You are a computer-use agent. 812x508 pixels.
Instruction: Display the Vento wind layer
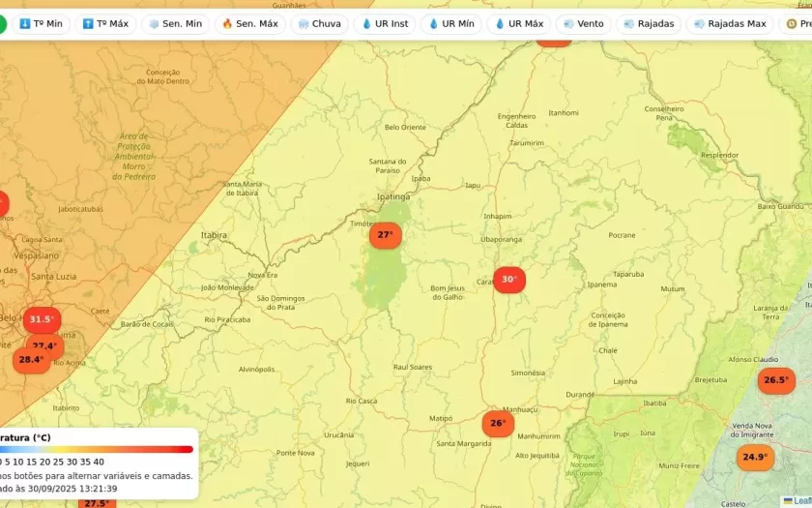click(583, 23)
